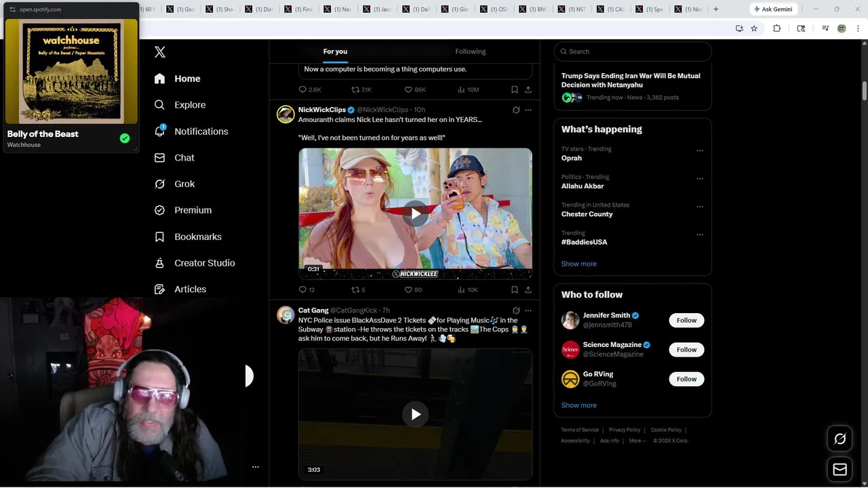The height and width of the screenshot is (488, 868).
Task: Bookmark the computer post
Action: (515, 89)
